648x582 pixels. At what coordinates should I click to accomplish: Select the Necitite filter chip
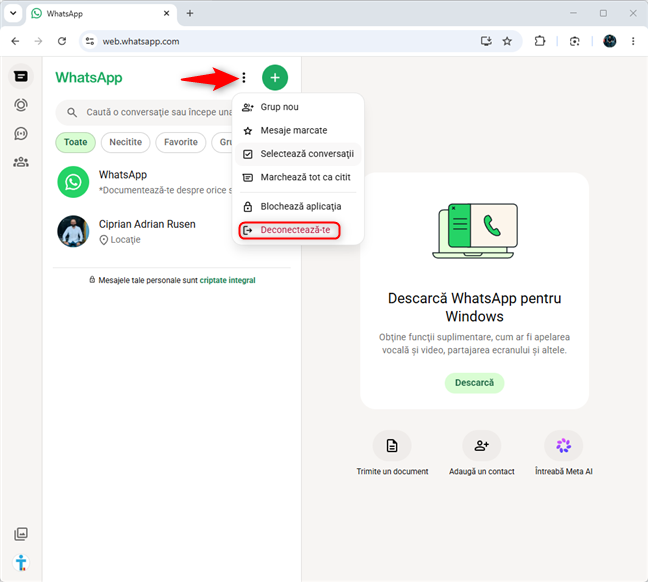[x=126, y=142]
